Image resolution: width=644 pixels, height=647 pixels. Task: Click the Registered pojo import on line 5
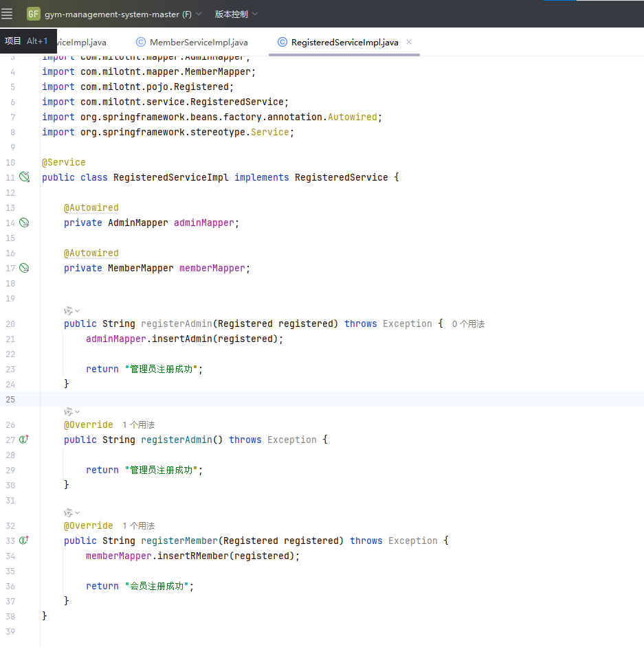point(201,87)
